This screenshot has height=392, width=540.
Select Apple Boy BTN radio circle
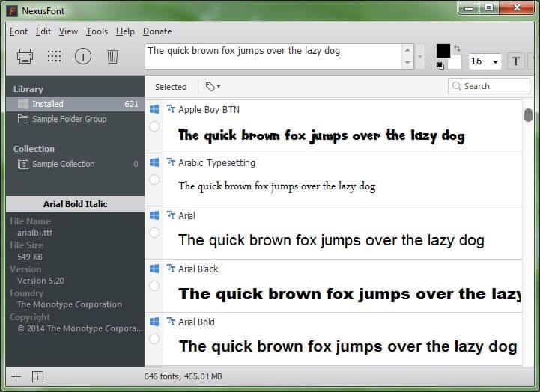point(154,126)
